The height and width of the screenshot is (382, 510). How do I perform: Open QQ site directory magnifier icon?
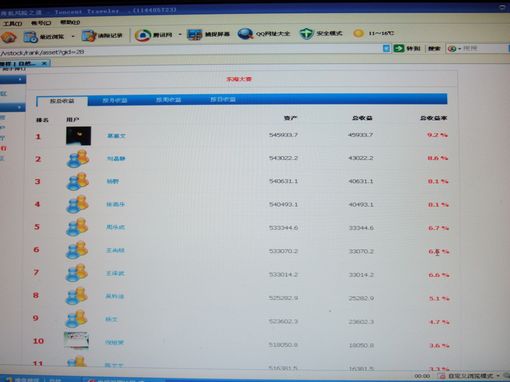click(245, 34)
